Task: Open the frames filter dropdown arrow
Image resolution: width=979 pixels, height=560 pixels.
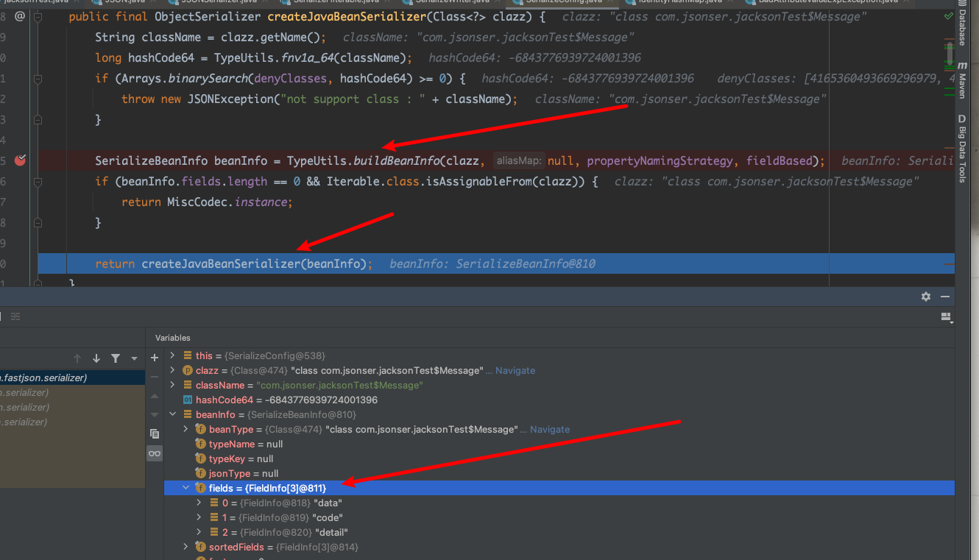Action: 134,358
